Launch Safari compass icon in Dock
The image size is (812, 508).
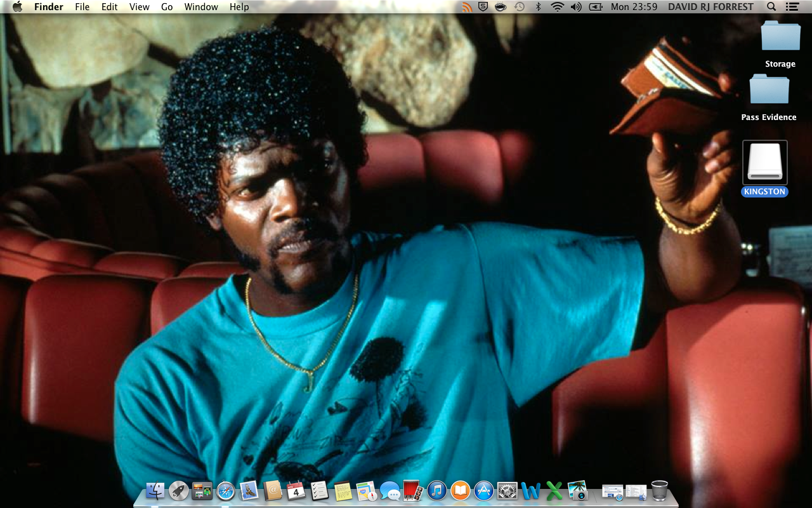click(226, 491)
